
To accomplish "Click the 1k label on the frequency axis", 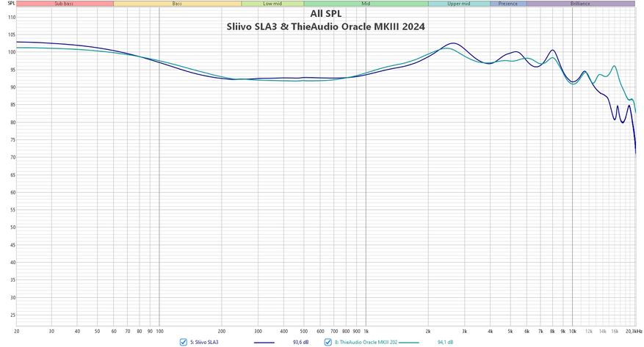I will click(366, 331).
